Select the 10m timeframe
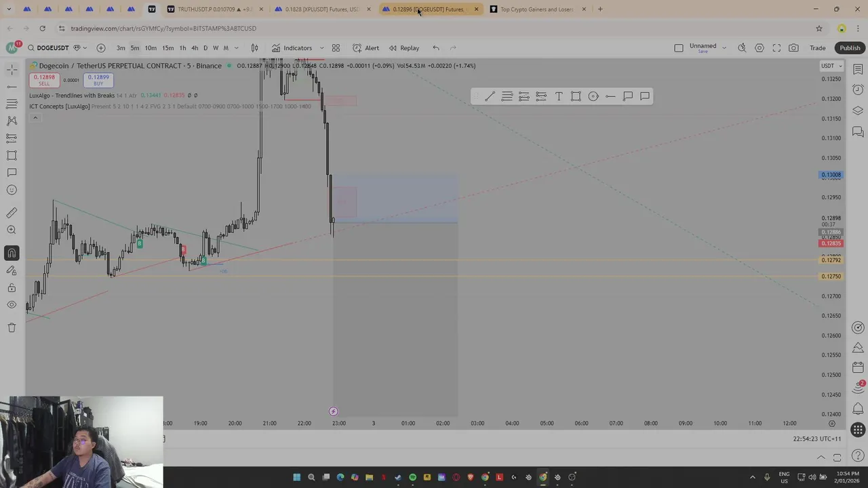 [151, 48]
